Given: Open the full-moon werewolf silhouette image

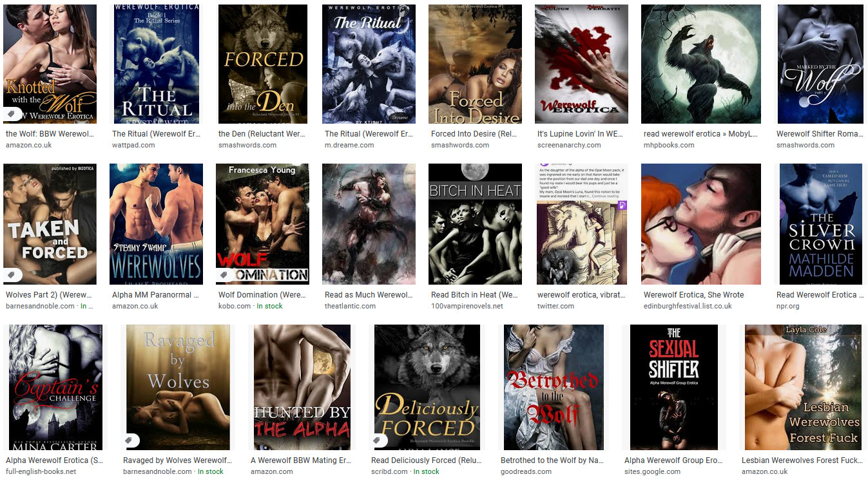Looking at the screenshot, I should (x=700, y=64).
